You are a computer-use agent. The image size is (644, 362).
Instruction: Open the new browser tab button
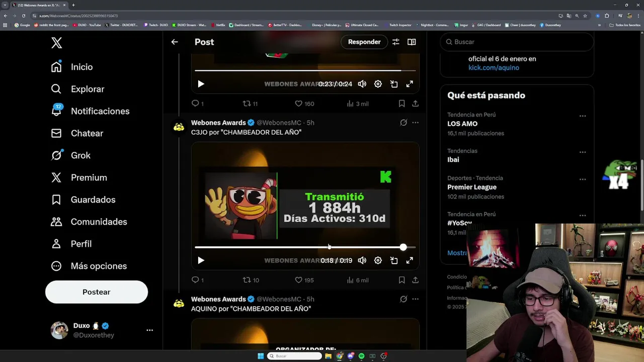click(73, 5)
